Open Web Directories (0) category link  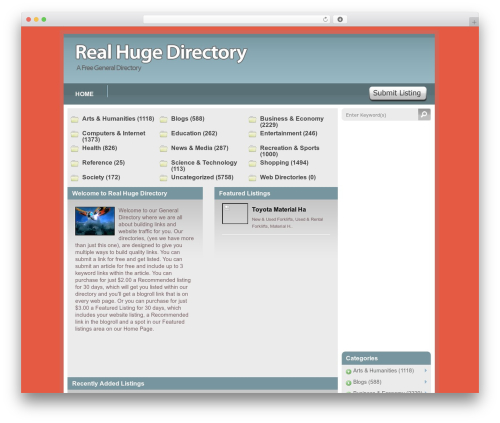coord(288,177)
